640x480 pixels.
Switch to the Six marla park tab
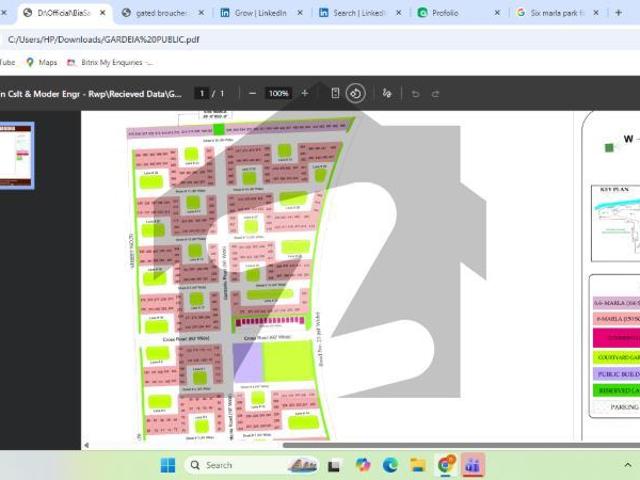coord(552,13)
